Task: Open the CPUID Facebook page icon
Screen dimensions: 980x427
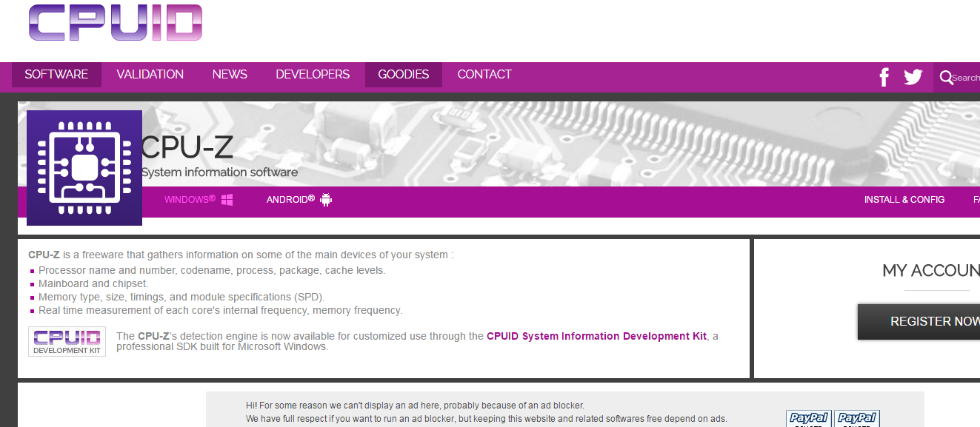Action: point(884,77)
